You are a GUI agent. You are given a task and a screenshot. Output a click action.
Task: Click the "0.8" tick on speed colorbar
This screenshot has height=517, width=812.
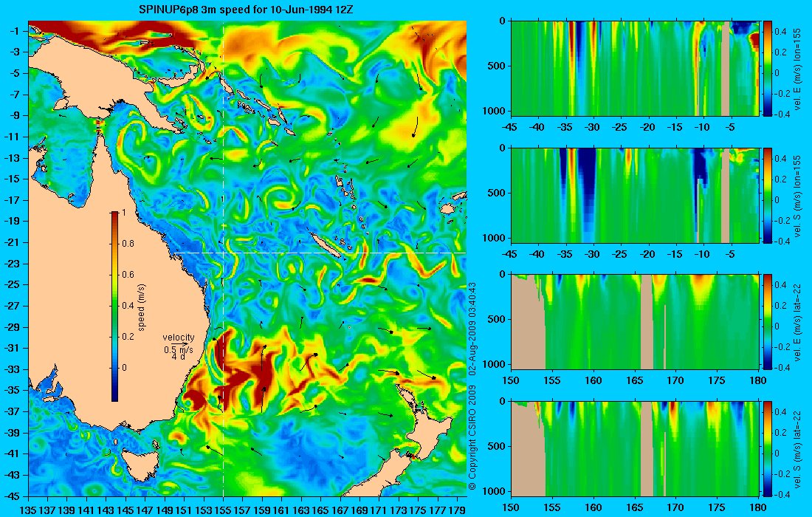128,244
